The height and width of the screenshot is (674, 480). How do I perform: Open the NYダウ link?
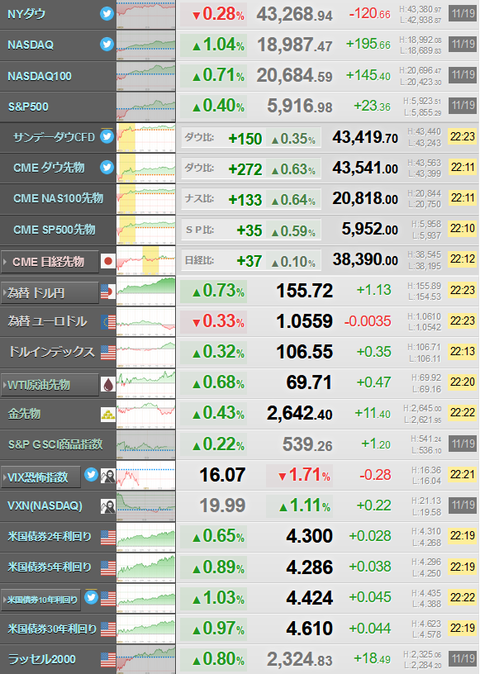tap(26, 14)
